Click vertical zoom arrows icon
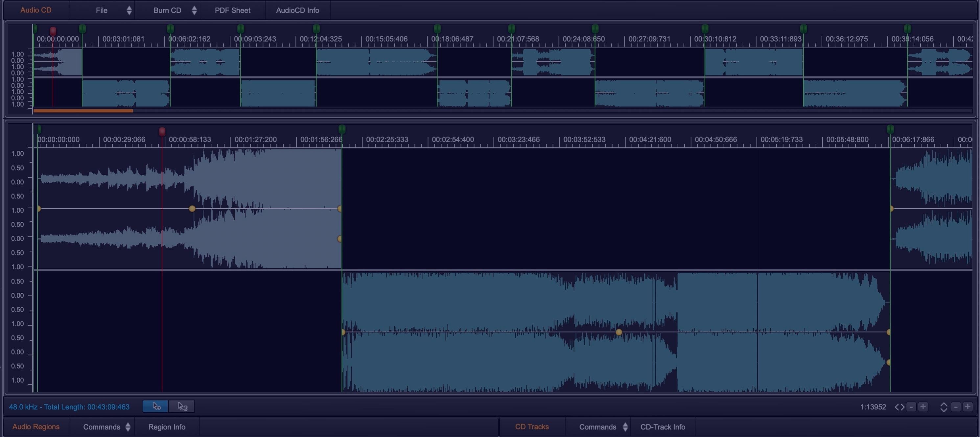Viewport: 980px width, 437px height. coord(944,407)
